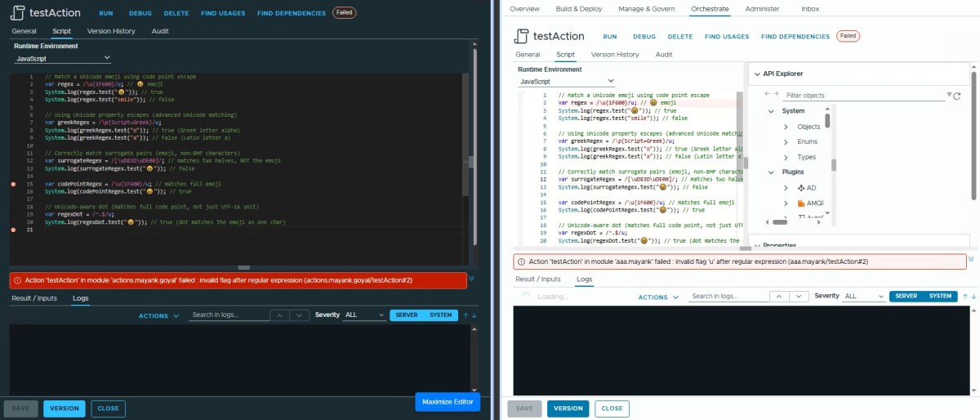Jump to bottom of logs in light window
Image resolution: width=980 pixels, height=420 pixels.
click(x=974, y=297)
